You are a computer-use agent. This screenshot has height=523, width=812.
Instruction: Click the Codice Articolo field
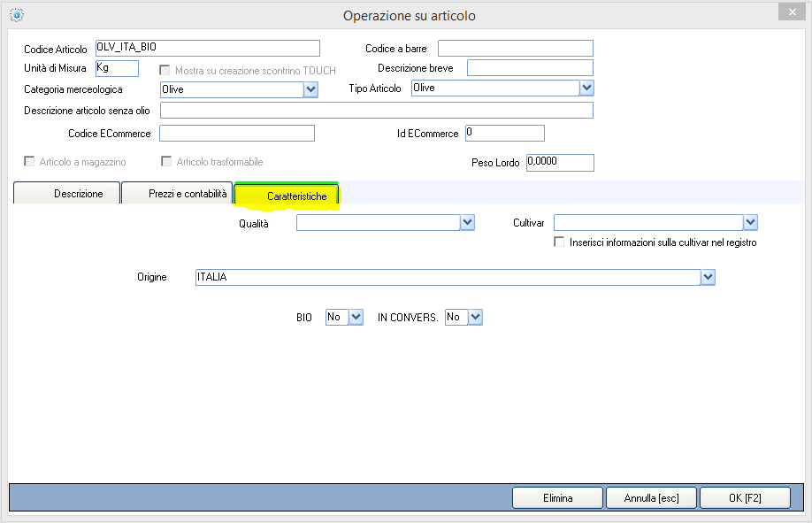[x=208, y=48]
